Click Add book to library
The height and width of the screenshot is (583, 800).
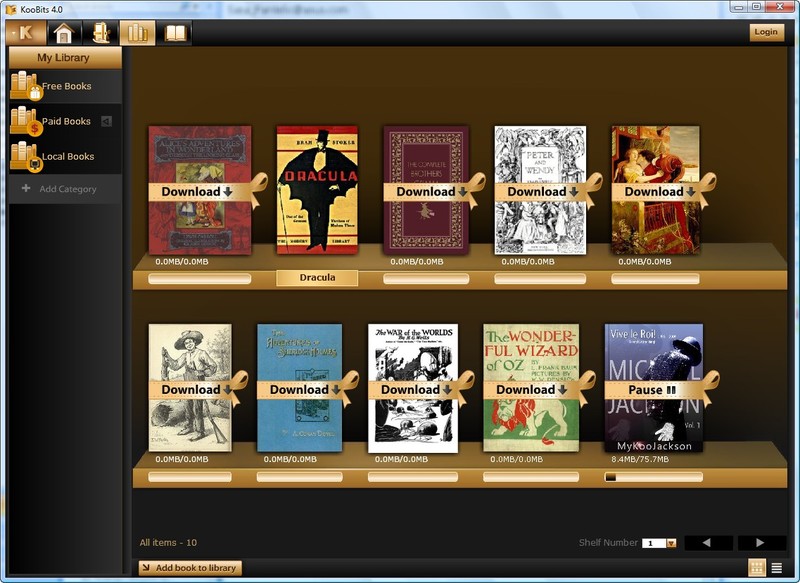[x=190, y=568]
